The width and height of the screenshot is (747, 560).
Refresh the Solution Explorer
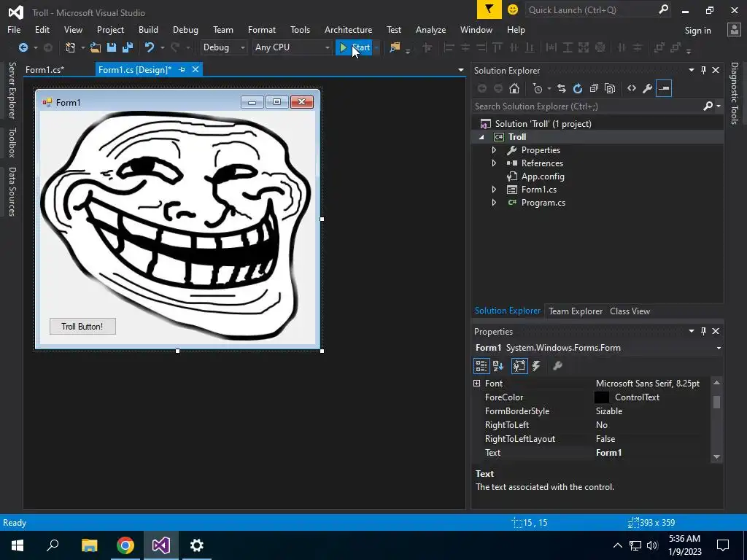click(578, 88)
